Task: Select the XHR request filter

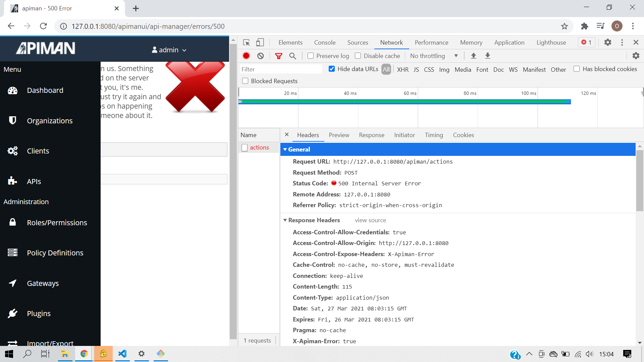Action: pyautogui.click(x=403, y=69)
